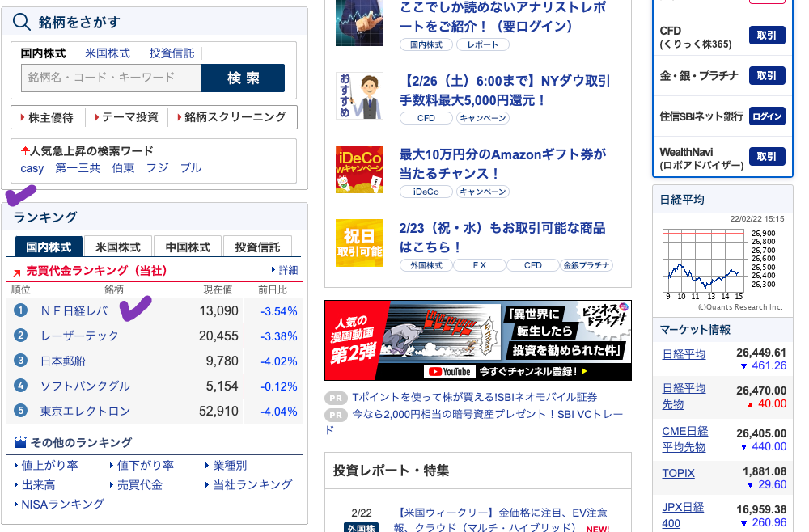Switch search to 投資信託
Image resolution: width=809 pixels, height=532 pixels.
pyautogui.click(x=172, y=53)
